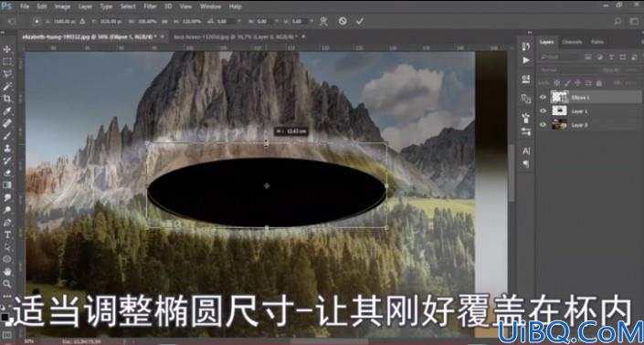This screenshot has height=345, width=644.
Task: Click the search magnifier at top right
Action: coord(618,21)
